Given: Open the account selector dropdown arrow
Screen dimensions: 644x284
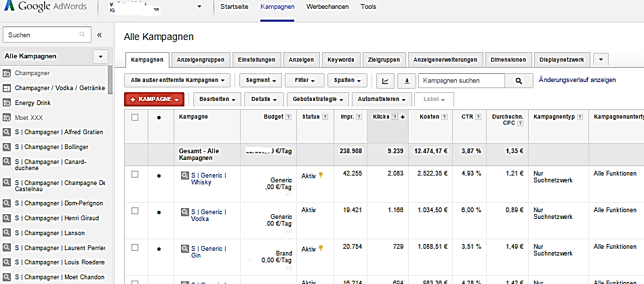Looking at the screenshot, I should pos(199,7).
